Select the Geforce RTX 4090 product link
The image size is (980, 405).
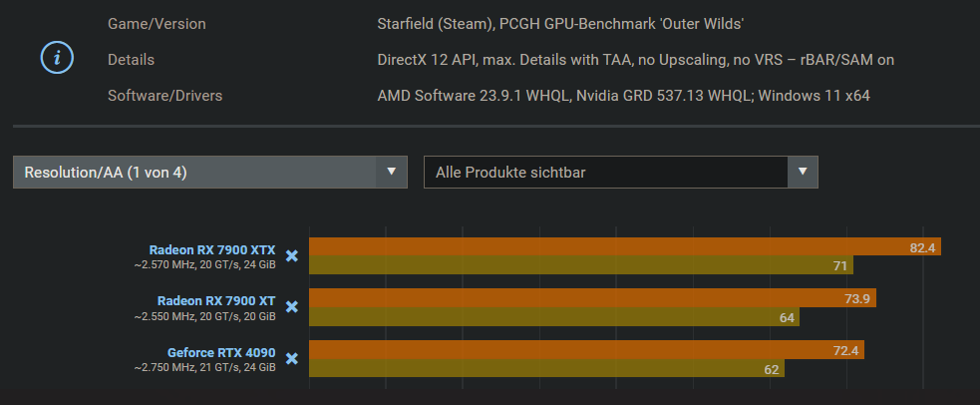(x=221, y=352)
